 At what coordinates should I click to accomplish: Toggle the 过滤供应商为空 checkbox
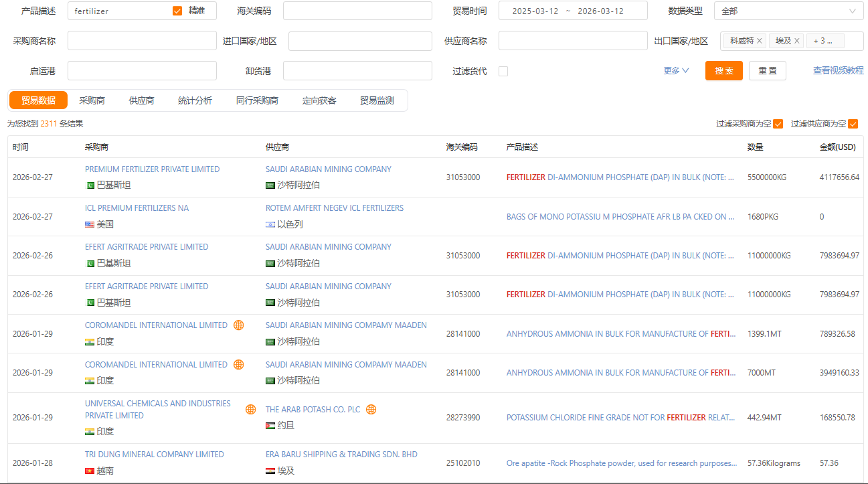[853, 124]
